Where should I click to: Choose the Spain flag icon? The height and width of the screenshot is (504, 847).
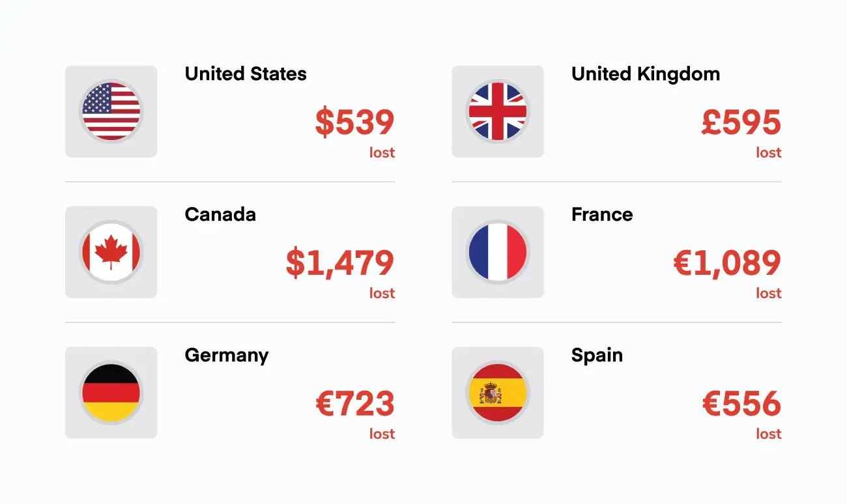(x=497, y=393)
